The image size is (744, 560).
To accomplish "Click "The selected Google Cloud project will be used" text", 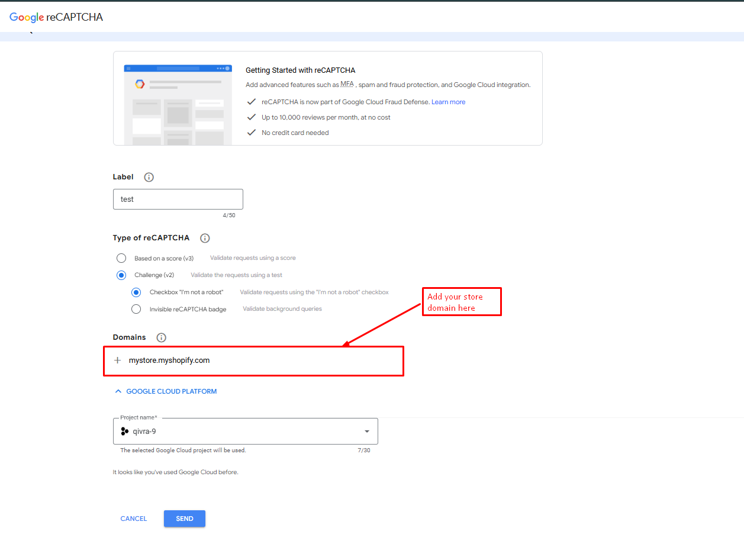I will 183,450.
